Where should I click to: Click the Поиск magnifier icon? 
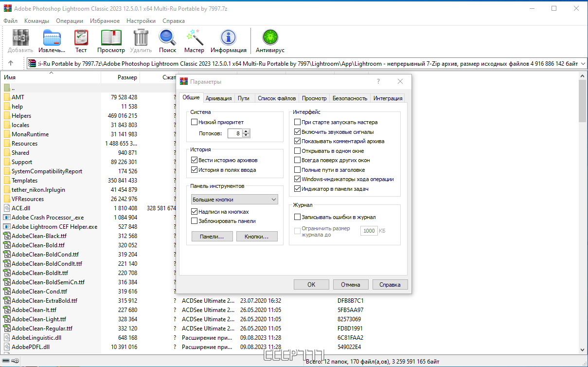tap(167, 37)
